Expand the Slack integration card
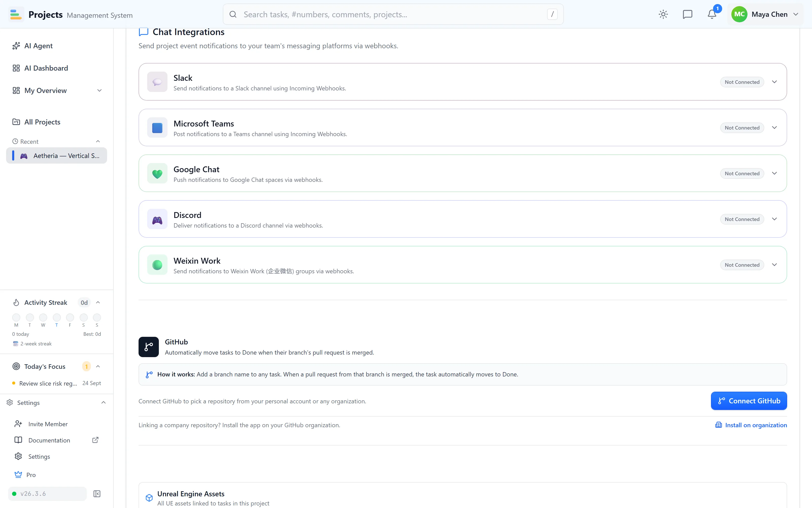Image resolution: width=812 pixels, height=508 pixels. [x=774, y=82]
